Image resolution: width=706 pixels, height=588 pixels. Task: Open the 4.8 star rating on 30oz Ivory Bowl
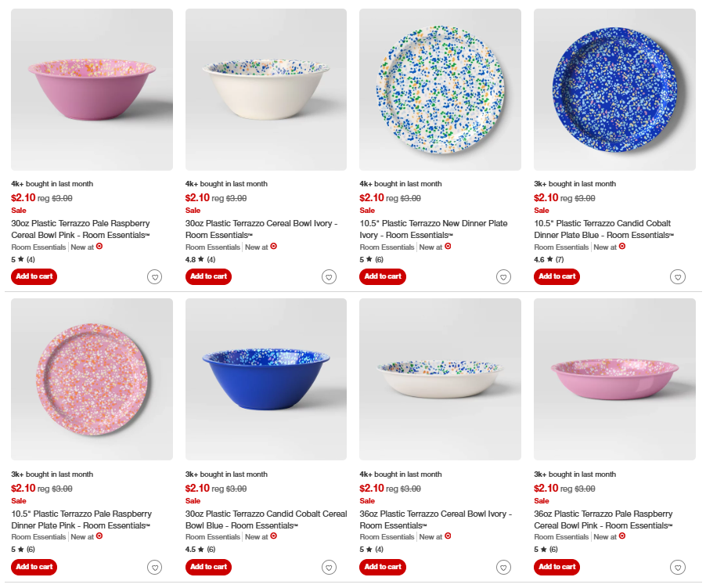click(x=200, y=259)
